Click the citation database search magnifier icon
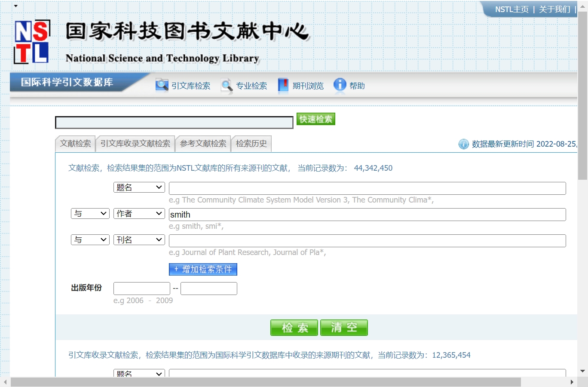This screenshot has width=588, height=387. tap(162, 85)
